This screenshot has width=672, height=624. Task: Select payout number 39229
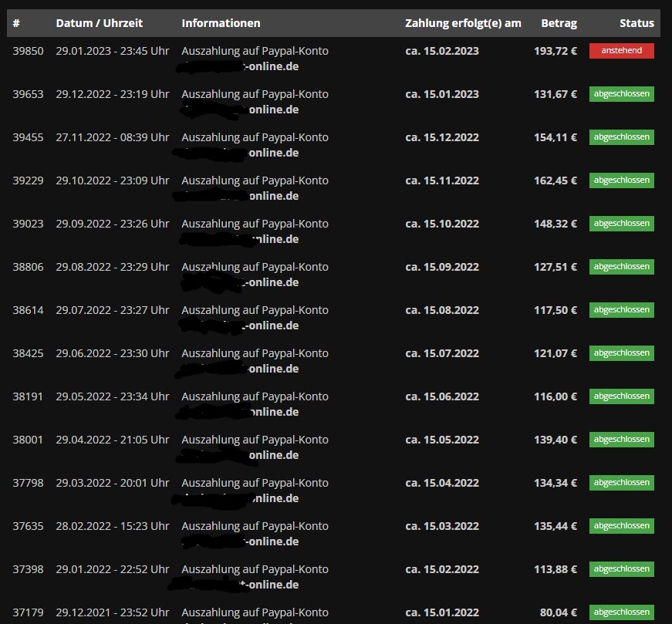click(28, 180)
